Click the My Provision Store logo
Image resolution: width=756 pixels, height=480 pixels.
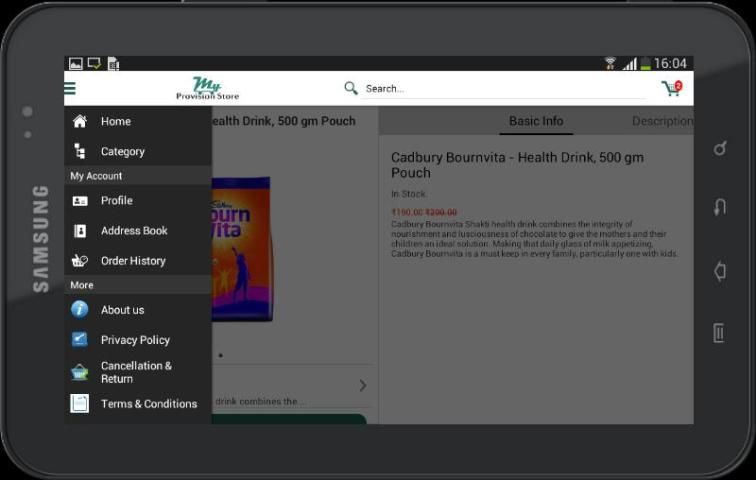point(207,88)
